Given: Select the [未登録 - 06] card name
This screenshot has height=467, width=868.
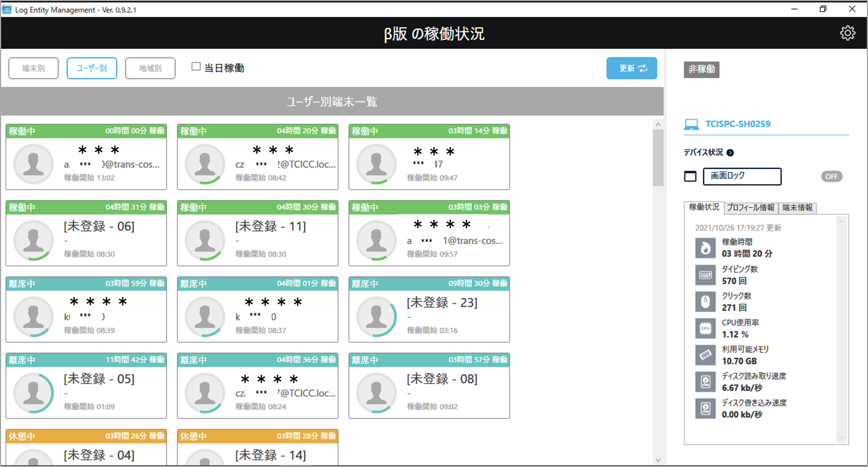Looking at the screenshot, I should click(99, 227).
